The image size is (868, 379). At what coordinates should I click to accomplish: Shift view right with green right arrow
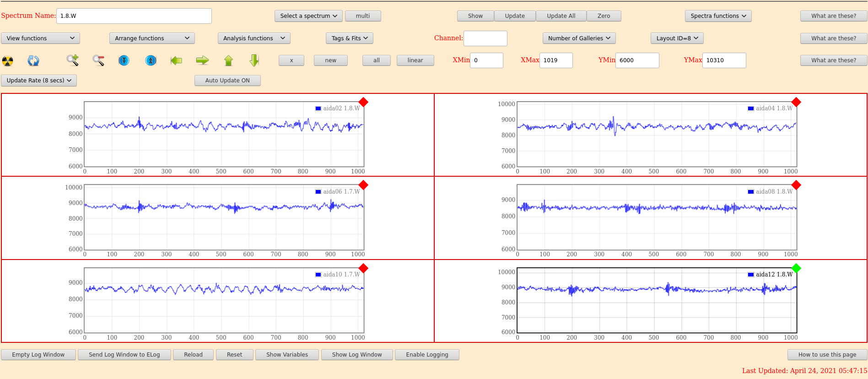click(202, 60)
